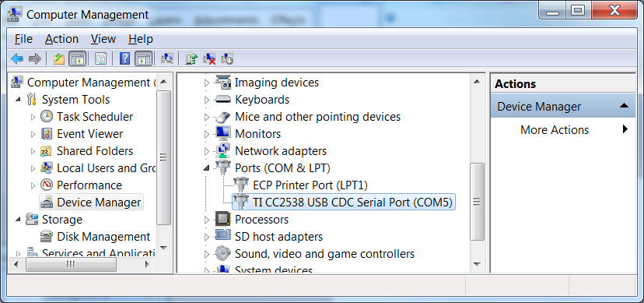
Task: Click the device list vertical scrollbar thumb
Action: tap(477, 202)
